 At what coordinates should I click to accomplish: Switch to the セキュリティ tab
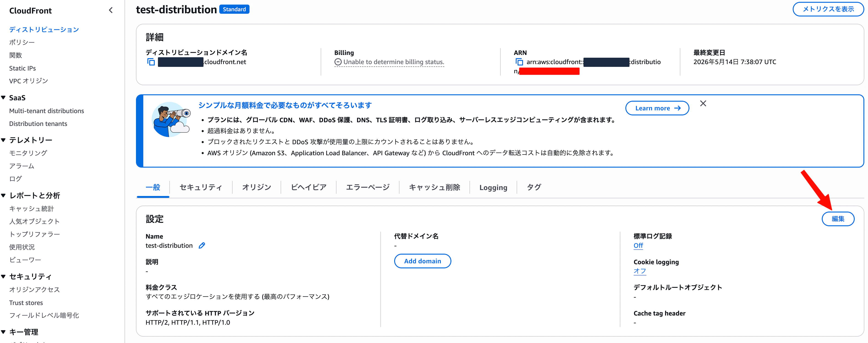201,187
